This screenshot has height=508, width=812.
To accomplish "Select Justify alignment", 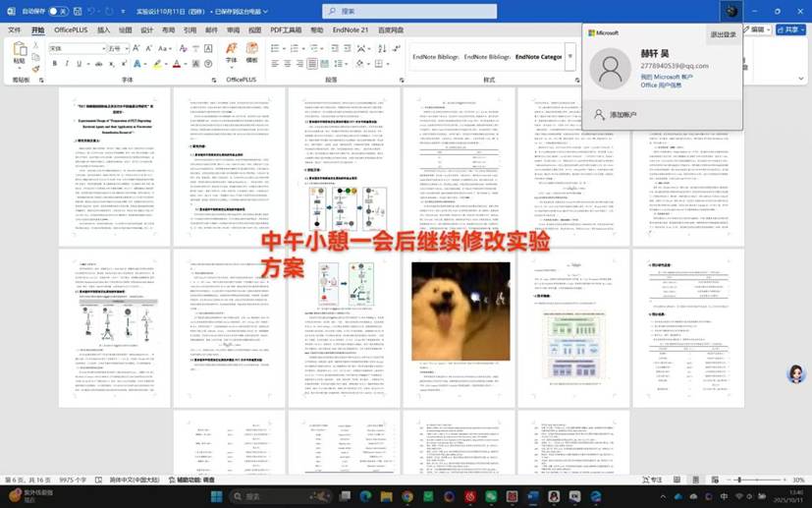I will [312, 64].
